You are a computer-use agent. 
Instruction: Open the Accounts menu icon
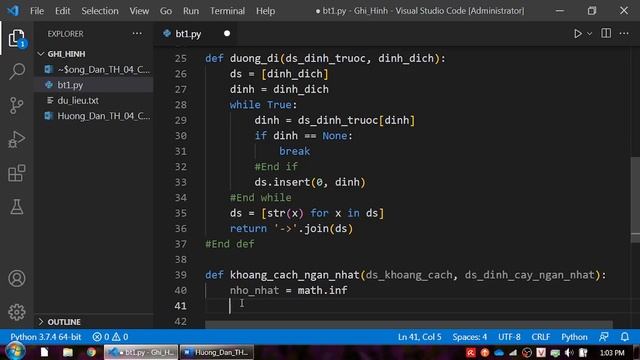tap(17, 278)
